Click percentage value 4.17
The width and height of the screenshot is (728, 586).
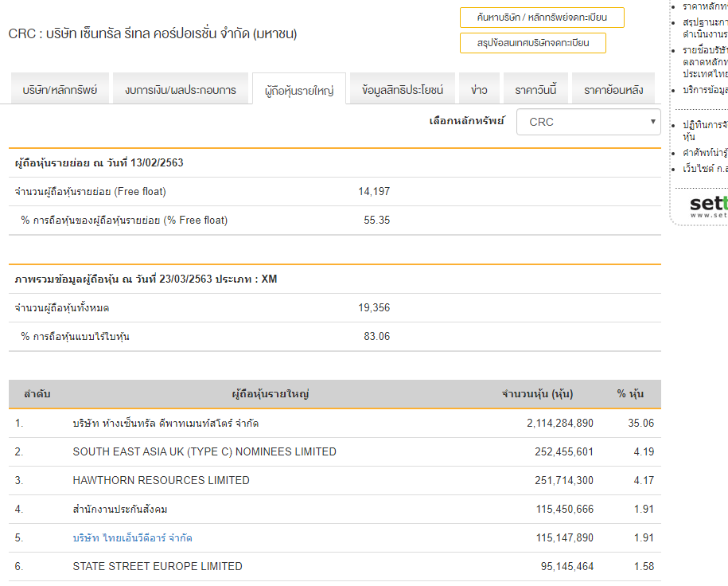point(644,481)
